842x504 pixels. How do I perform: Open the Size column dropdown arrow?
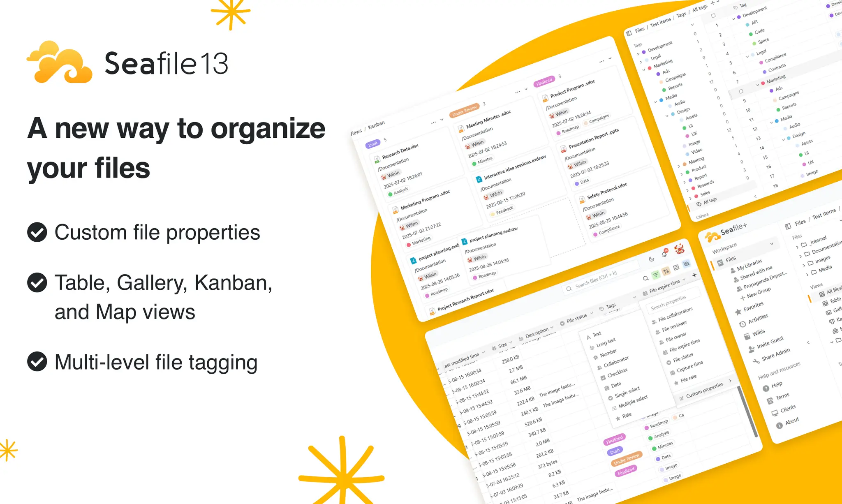511,342
